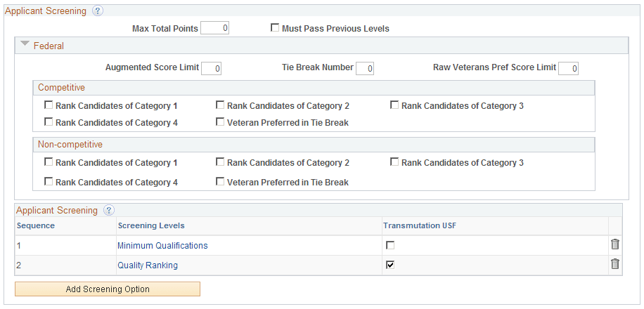Click Add Screening Option button
This screenshot has width=644, height=309.
(108, 289)
